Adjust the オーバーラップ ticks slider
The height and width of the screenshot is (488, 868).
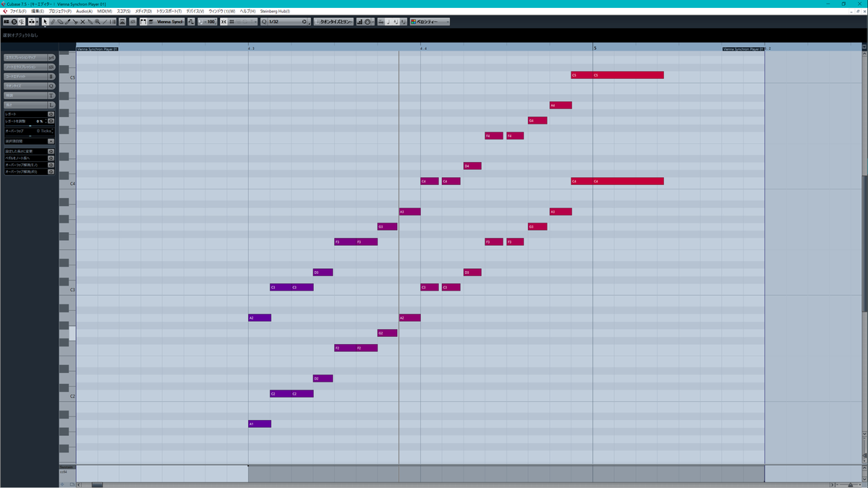click(x=30, y=135)
